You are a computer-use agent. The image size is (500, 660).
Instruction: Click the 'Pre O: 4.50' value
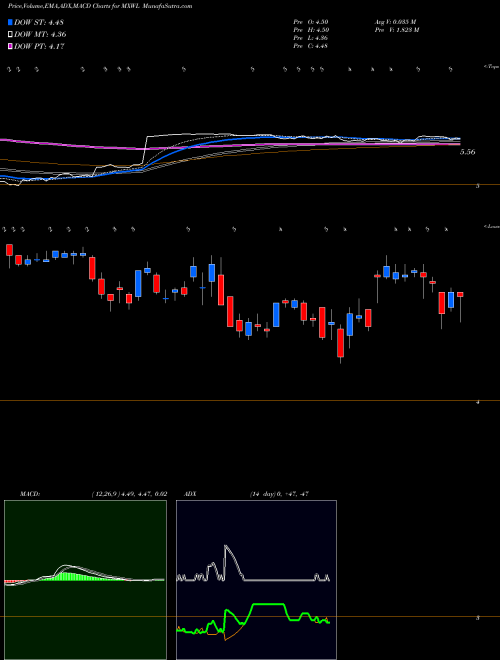[311, 21]
